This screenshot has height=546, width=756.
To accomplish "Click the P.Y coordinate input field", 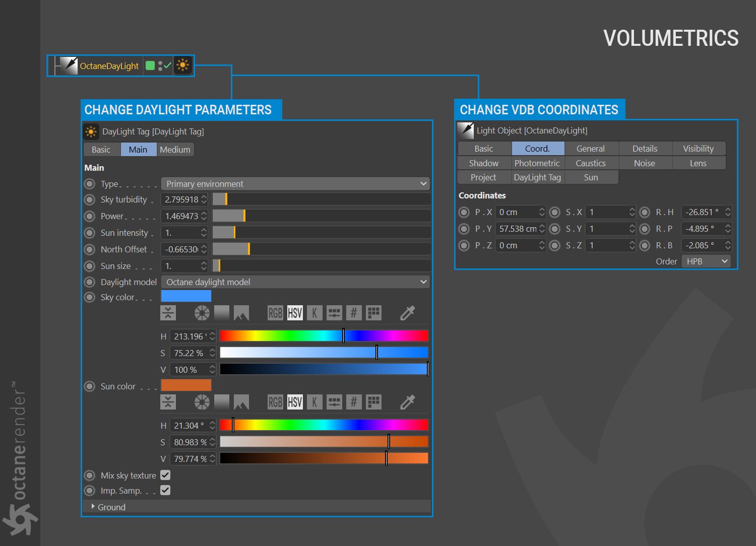I will pos(517,229).
